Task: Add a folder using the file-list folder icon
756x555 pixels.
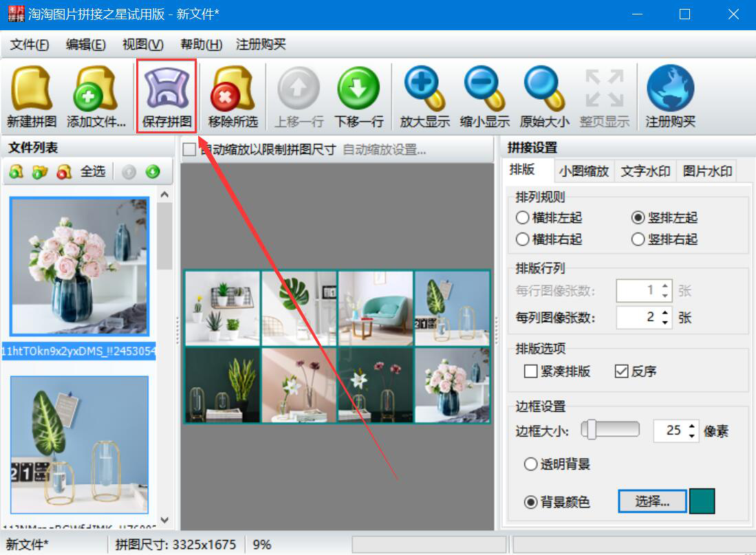Action: click(40, 171)
